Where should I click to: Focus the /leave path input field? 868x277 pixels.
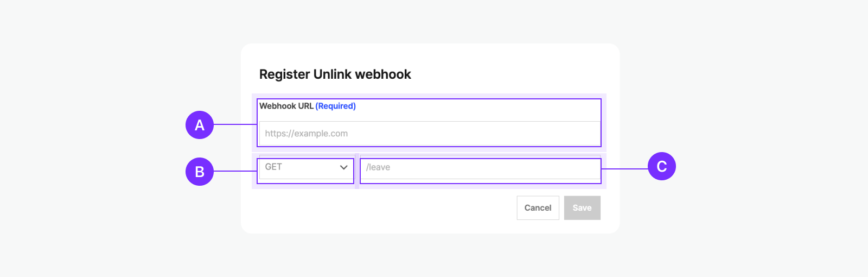pos(488,167)
